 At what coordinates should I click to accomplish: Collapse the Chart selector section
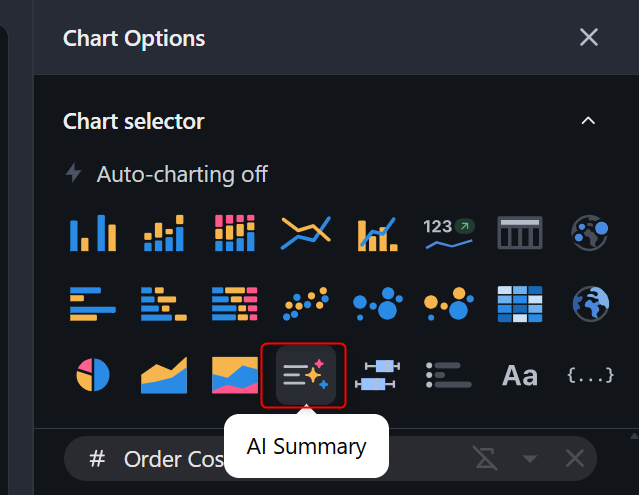[588, 121]
